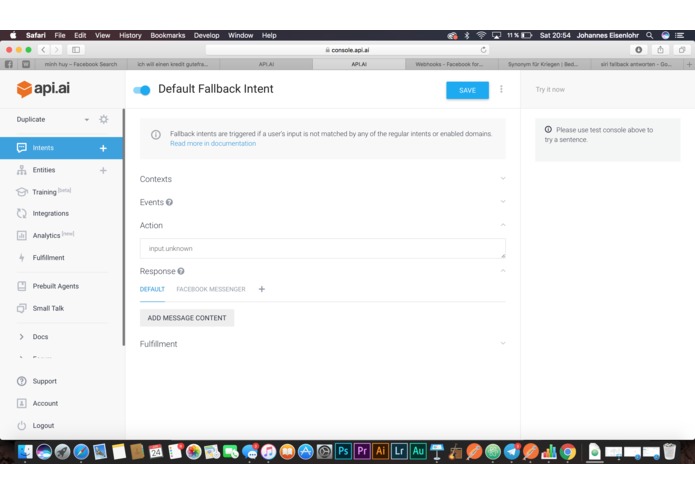Click the info icon in fallback notice

coord(156,135)
